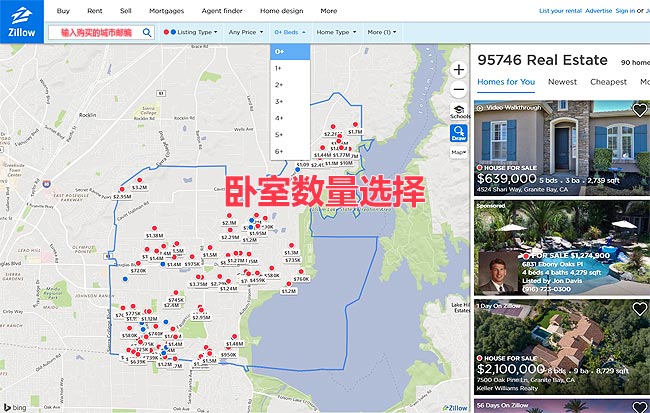Click the (916) 723-0300 phone number
Screen dimensions: 650x413
[546, 289]
